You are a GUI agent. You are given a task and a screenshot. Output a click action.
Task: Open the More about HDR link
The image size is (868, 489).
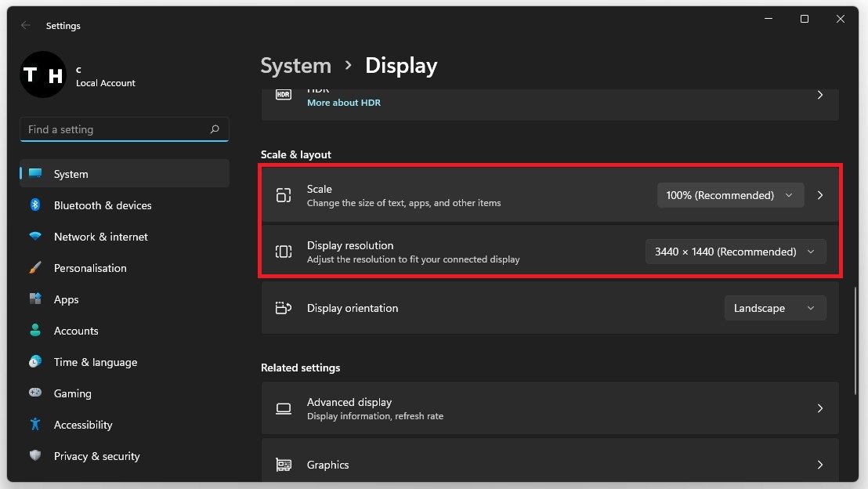(343, 103)
